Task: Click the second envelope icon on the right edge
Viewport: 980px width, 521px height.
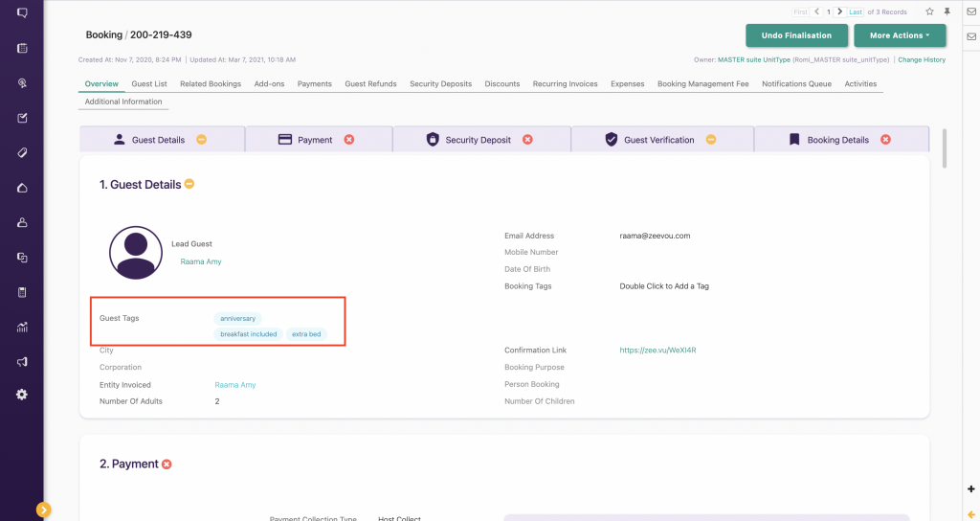Action: tap(971, 36)
